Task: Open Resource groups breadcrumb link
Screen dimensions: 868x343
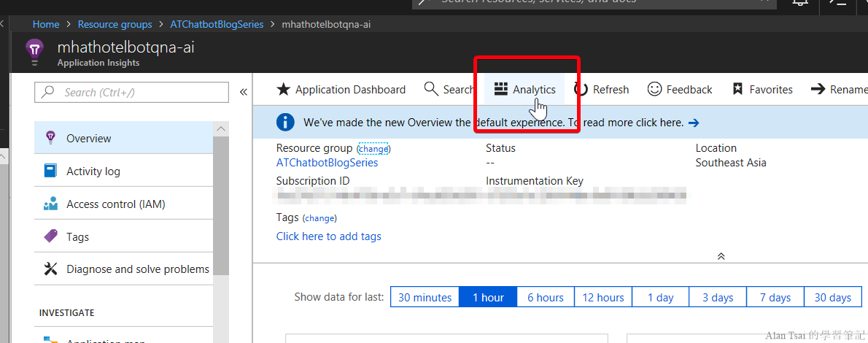Action: 115,24
